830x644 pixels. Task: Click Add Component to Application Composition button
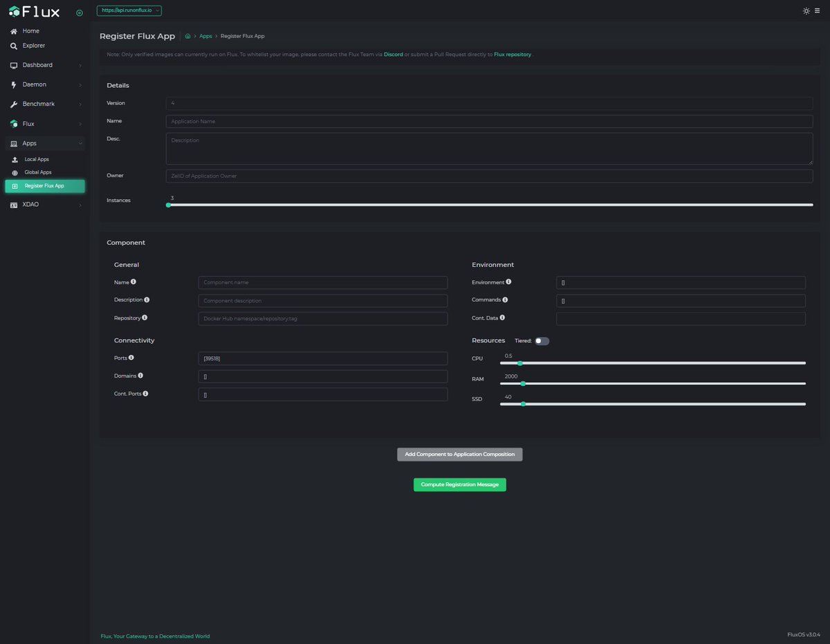460,454
